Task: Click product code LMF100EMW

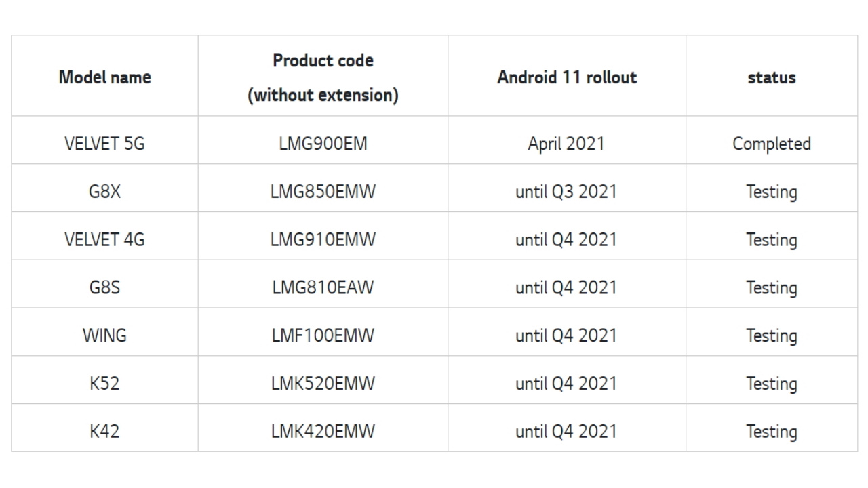Action: pyautogui.click(x=323, y=336)
